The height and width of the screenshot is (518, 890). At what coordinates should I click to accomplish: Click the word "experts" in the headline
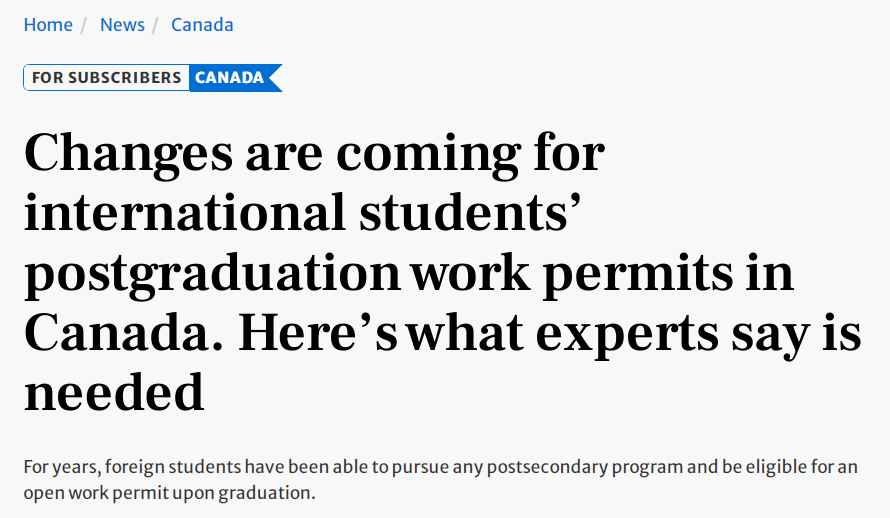pos(627,335)
